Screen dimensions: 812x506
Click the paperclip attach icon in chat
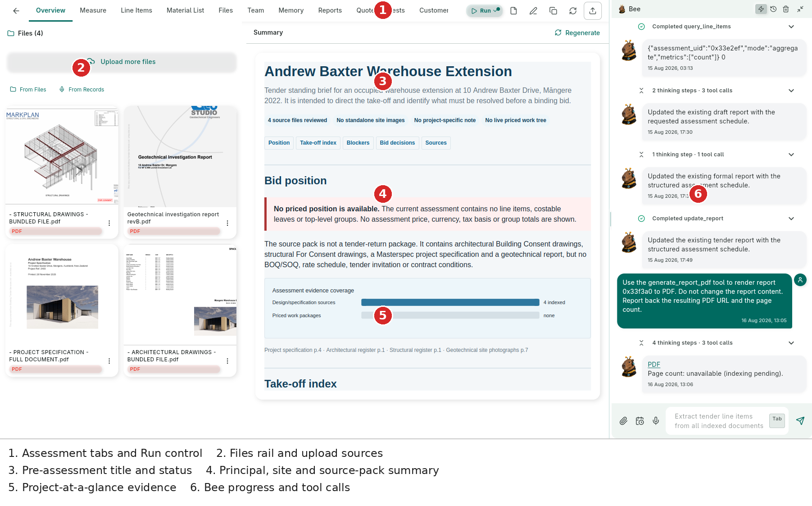pos(623,421)
